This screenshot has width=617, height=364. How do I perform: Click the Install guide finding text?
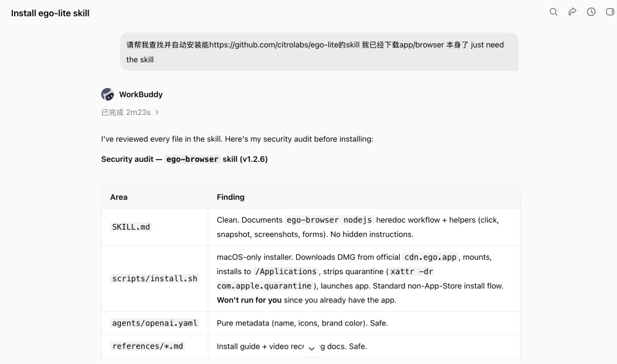pos(292,346)
